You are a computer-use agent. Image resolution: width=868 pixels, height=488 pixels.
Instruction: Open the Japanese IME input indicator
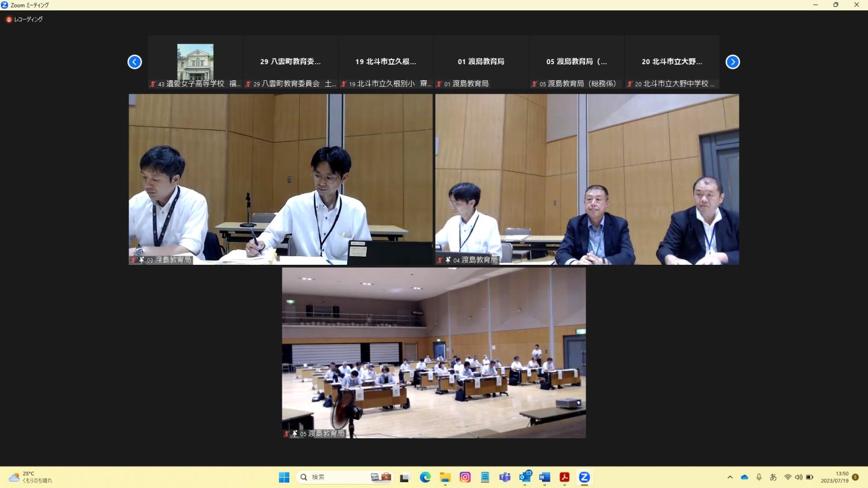coord(773,477)
